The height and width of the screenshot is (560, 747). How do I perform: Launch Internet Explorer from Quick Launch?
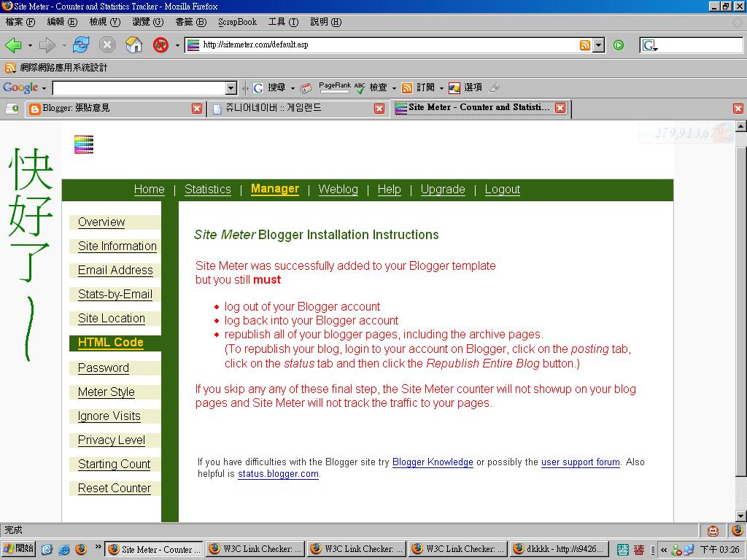64,550
